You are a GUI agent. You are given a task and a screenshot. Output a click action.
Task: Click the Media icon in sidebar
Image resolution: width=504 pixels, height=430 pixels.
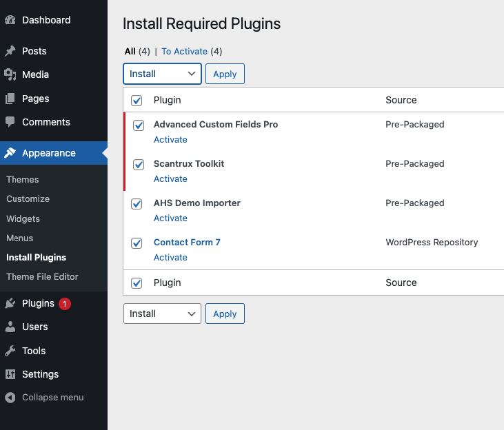click(x=10, y=74)
